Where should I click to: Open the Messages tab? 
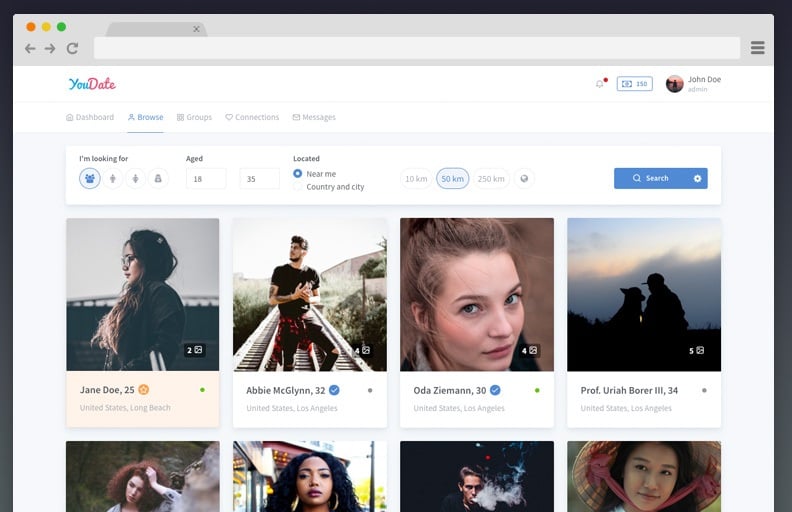(314, 117)
